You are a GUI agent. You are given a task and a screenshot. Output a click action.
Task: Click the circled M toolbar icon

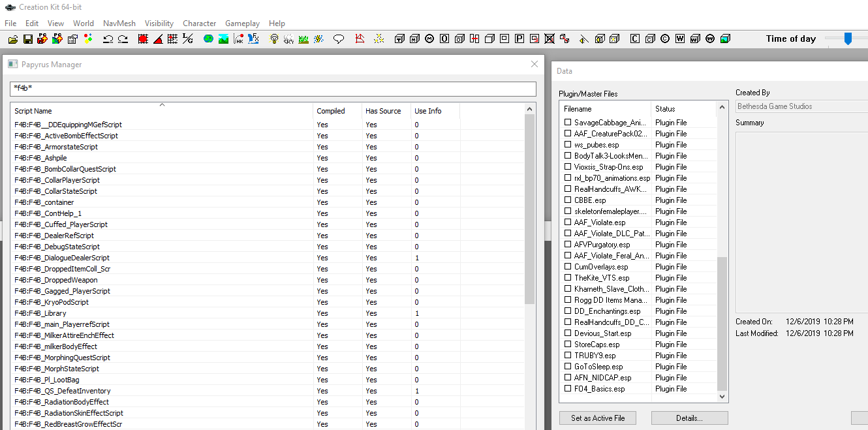coord(429,39)
